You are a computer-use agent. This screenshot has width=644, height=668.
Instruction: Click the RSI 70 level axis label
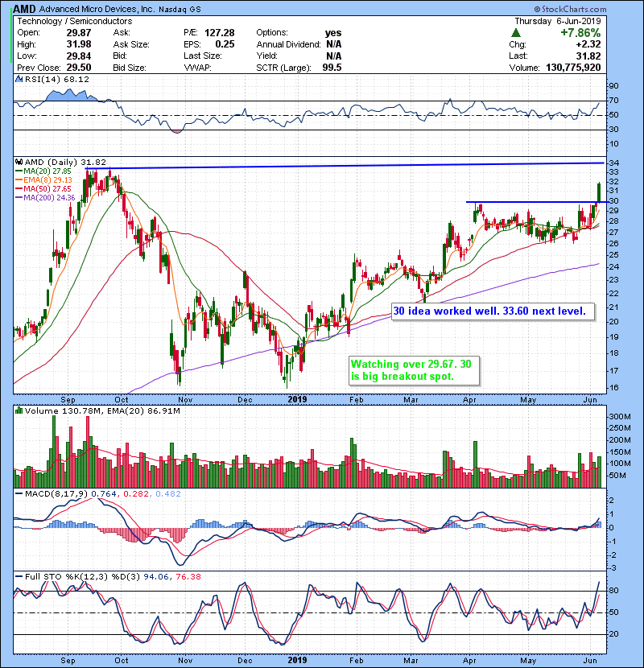613,101
